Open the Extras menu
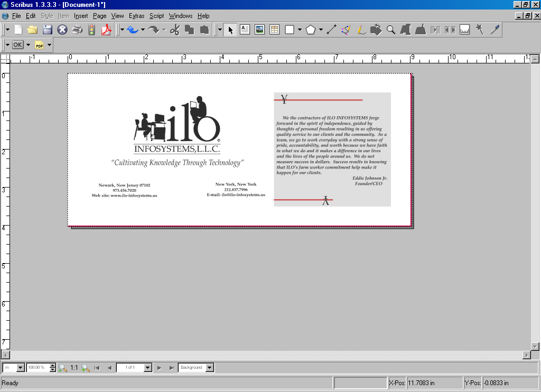The height and width of the screenshot is (392, 541). click(136, 16)
